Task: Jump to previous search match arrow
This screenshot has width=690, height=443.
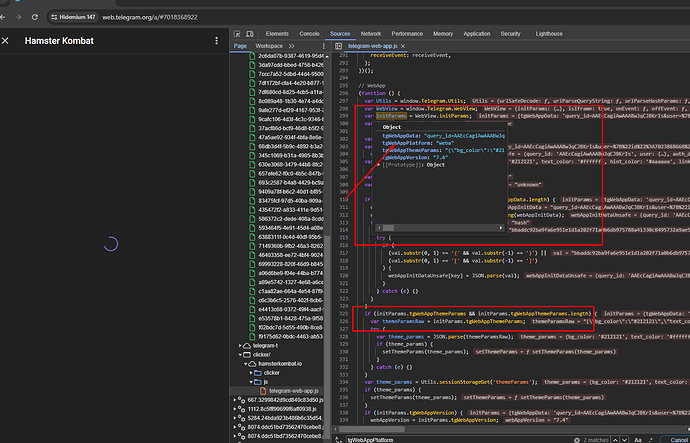Action: pyautogui.click(x=615, y=440)
